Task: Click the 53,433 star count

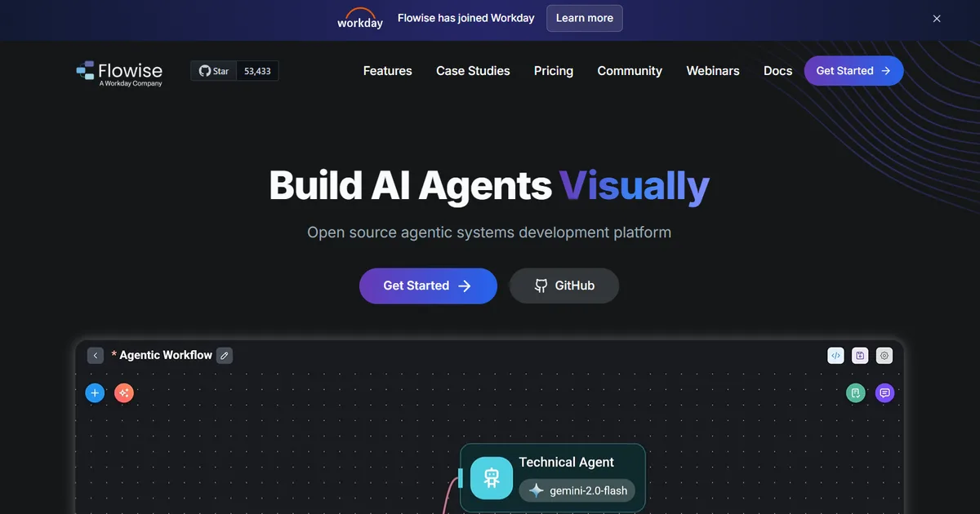Action: [x=257, y=71]
